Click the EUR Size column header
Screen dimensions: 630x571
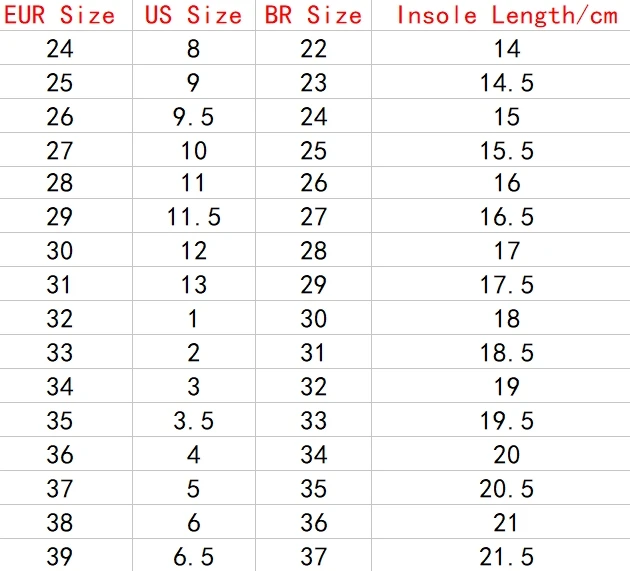[x=59, y=15]
